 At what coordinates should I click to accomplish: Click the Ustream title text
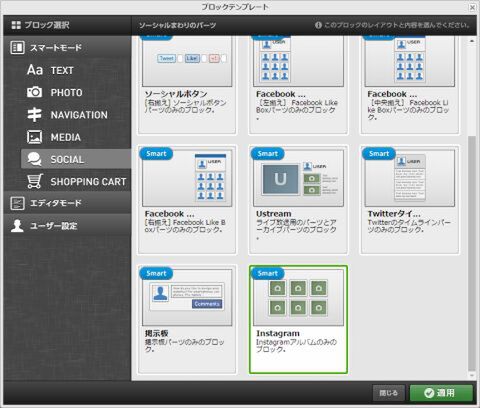click(274, 214)
